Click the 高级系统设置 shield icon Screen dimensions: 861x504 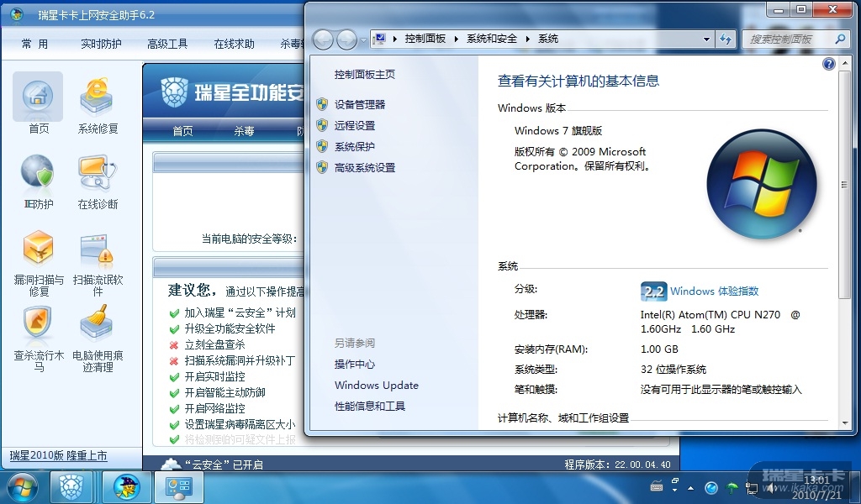[x=322, y=167]
